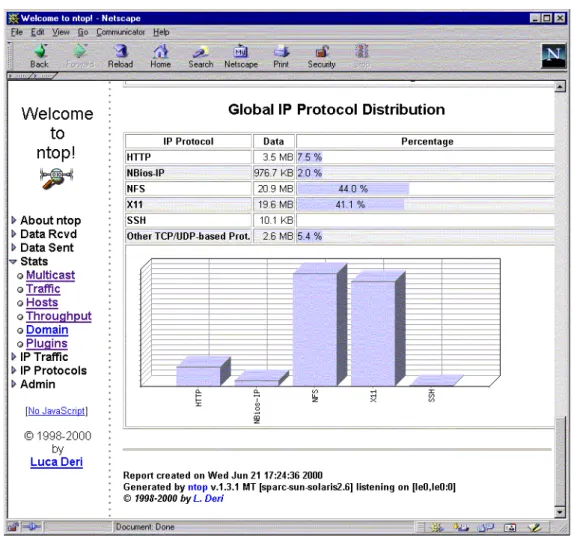Viewport: 574px width, 537px height.
Task: Click the Netscape N logo
Action: pyautogui.click(x=554, y=56)
